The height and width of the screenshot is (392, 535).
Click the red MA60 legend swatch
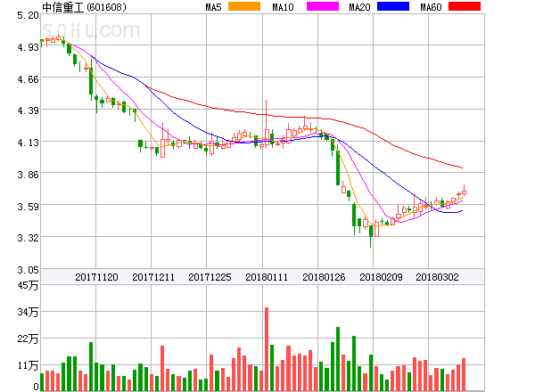465,6
